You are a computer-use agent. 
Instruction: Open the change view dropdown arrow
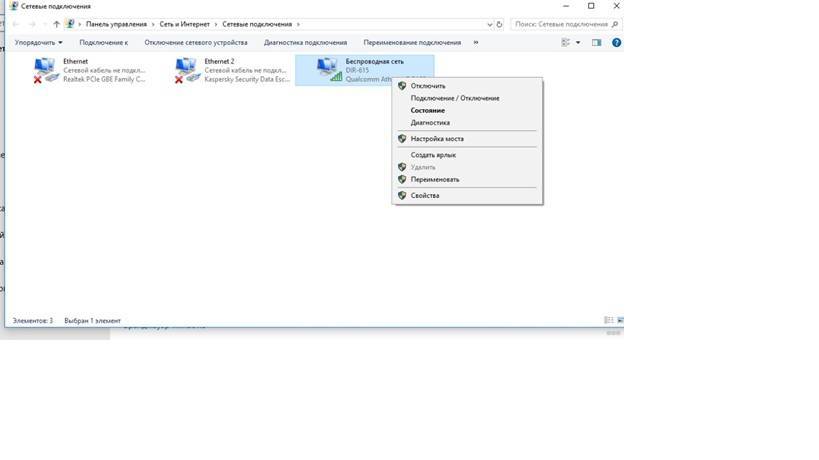click(577, 43)
